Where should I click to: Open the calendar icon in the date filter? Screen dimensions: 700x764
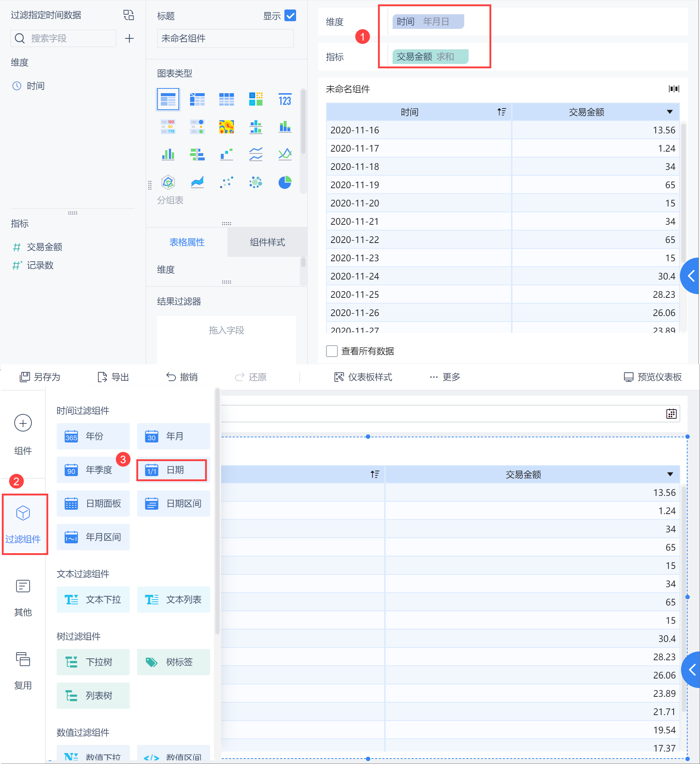(x=671, y=414)
